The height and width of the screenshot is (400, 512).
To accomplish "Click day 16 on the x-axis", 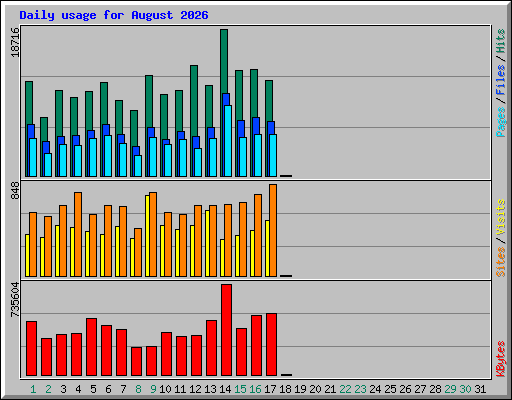I will pos(255,389).
